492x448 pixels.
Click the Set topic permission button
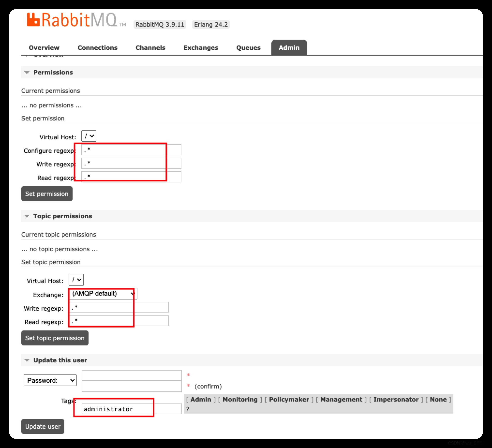point(55,338)
